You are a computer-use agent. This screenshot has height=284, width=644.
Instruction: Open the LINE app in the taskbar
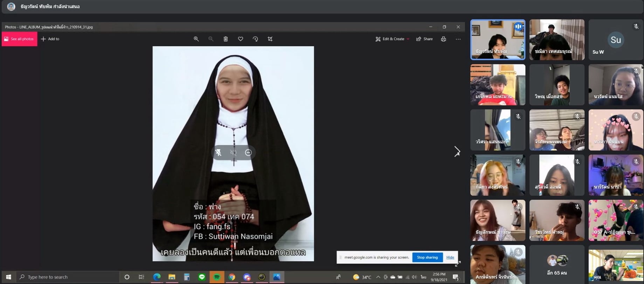[202, 277]
